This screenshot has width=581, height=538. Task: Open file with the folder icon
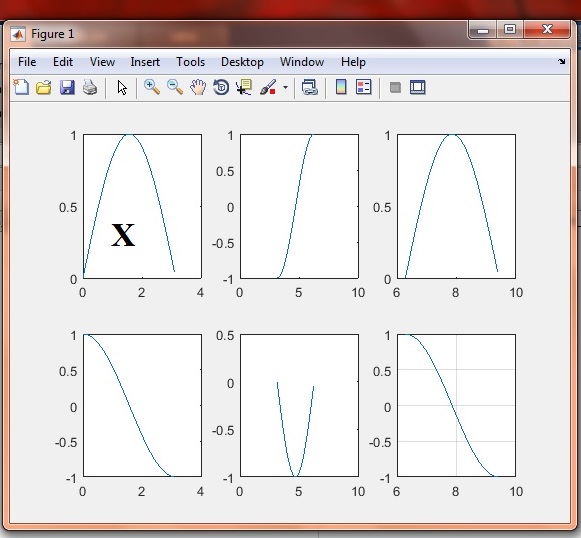44,87
